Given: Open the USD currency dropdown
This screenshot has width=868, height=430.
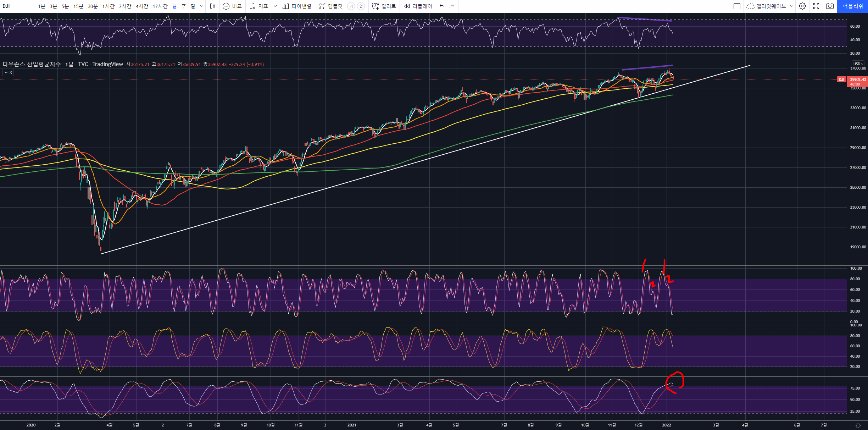Looking at the screenshot, I should [x=858, y=64].
